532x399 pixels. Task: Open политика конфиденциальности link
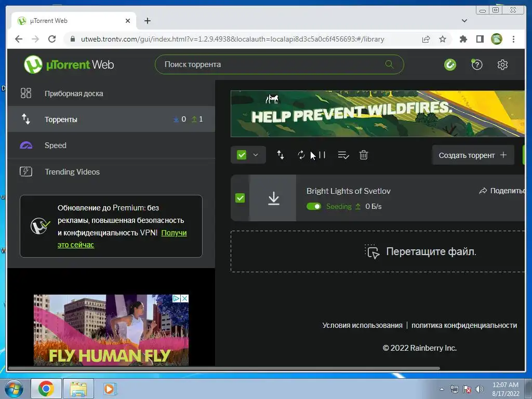(x=464, y=325)
